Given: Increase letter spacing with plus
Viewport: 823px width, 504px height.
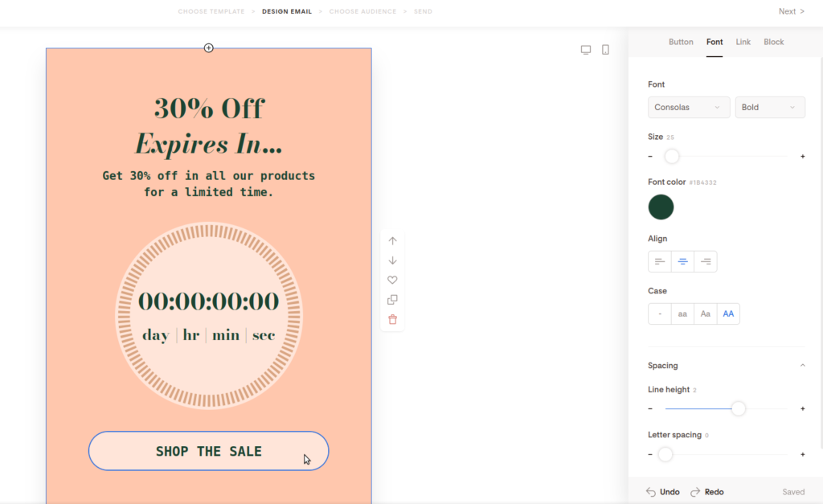Looking at the screenshot, I should click(803, 454).
